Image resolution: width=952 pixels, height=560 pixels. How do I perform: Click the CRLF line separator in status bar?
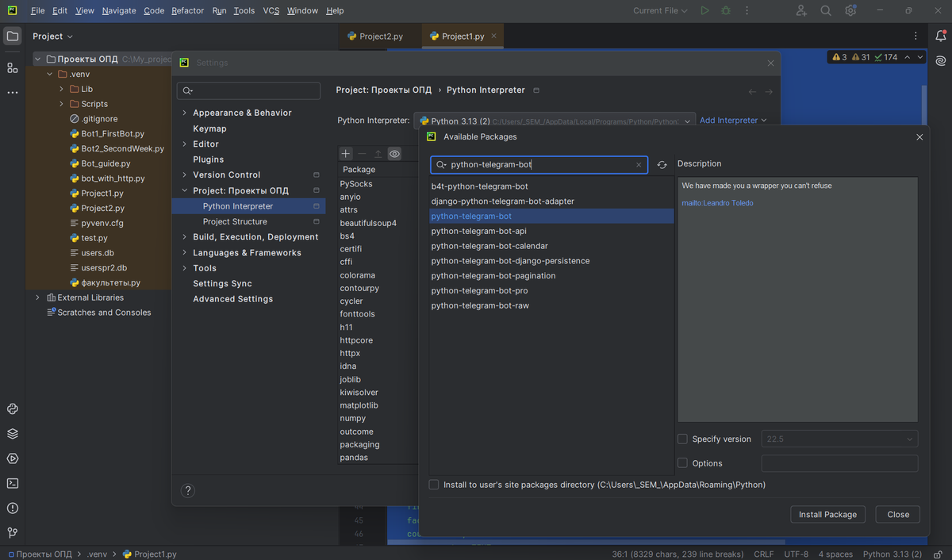coord(763,554)
